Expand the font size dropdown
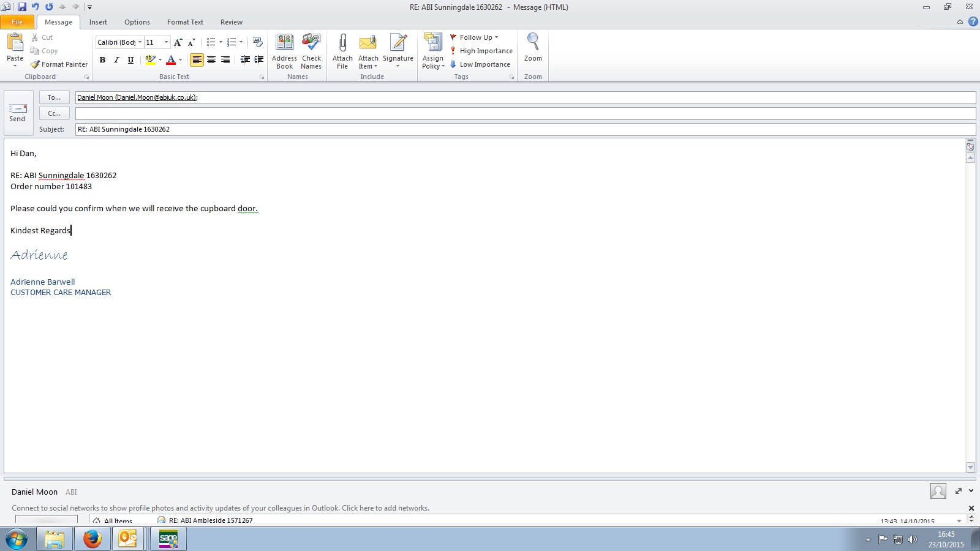 (x=166, y=42)
